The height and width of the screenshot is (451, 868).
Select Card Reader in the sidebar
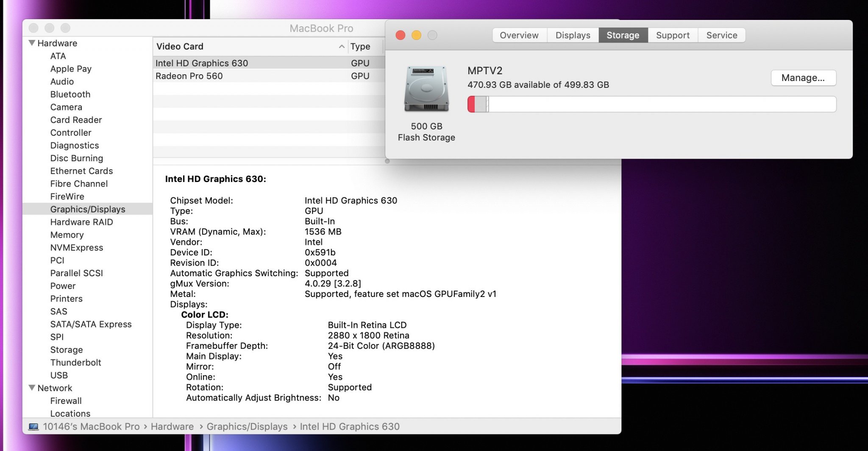tap(76, 120)
